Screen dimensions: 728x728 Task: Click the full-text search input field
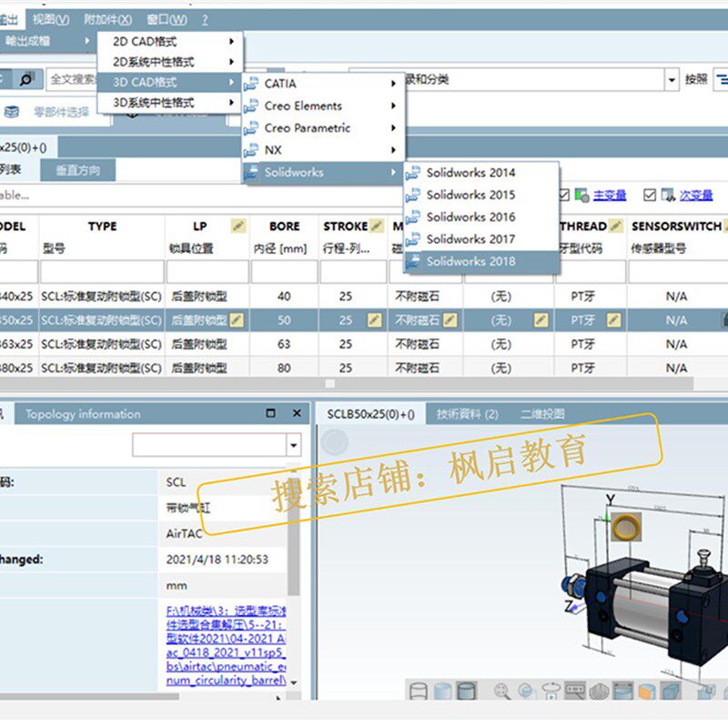click(x=73, y=79)
